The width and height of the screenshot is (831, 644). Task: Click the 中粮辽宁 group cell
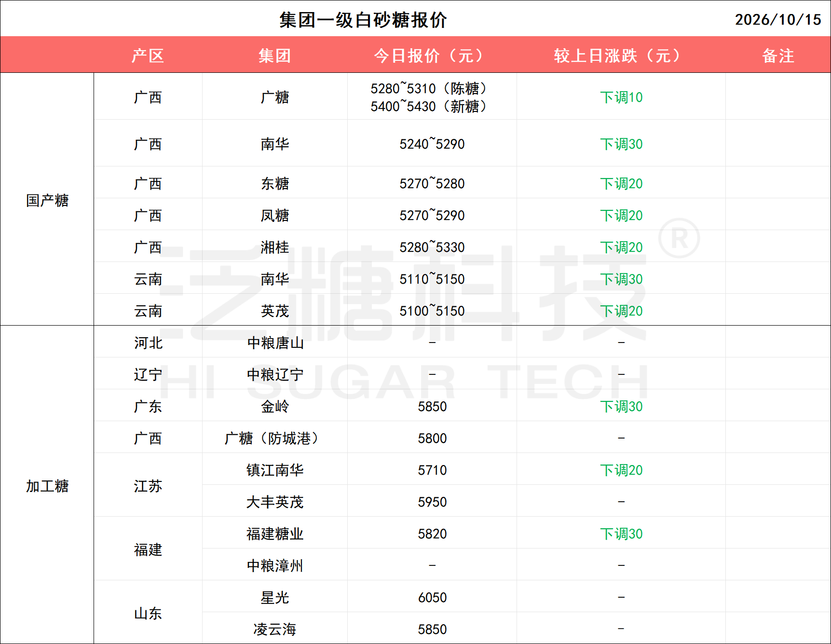coord(274,374)
